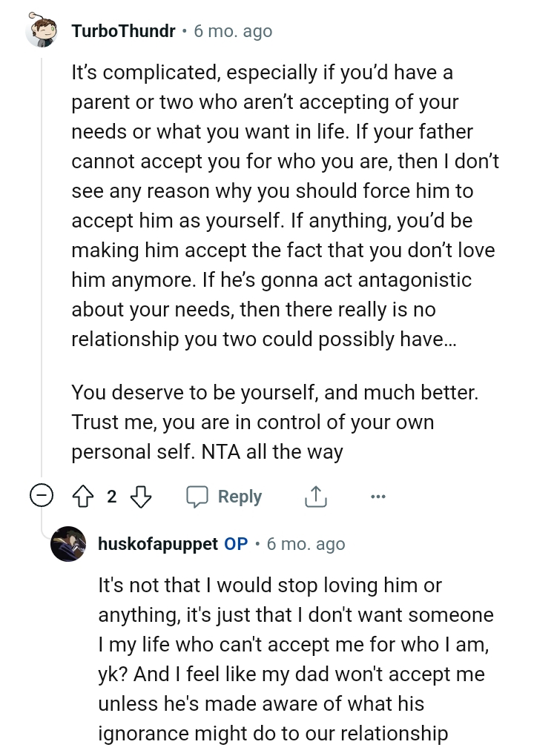Click the OP label next to huskofapuppet
This screenshot has width=534, height=756.
234,545
